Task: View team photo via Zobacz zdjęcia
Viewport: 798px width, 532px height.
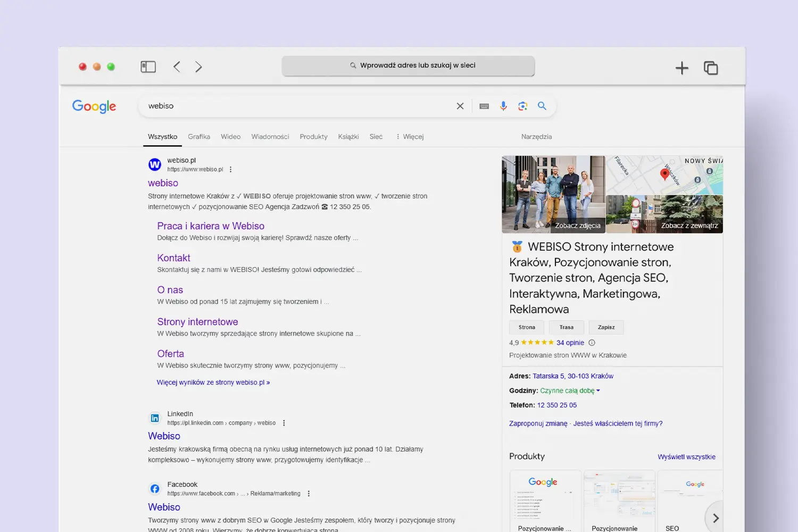Action: click(x=553, y=194)
